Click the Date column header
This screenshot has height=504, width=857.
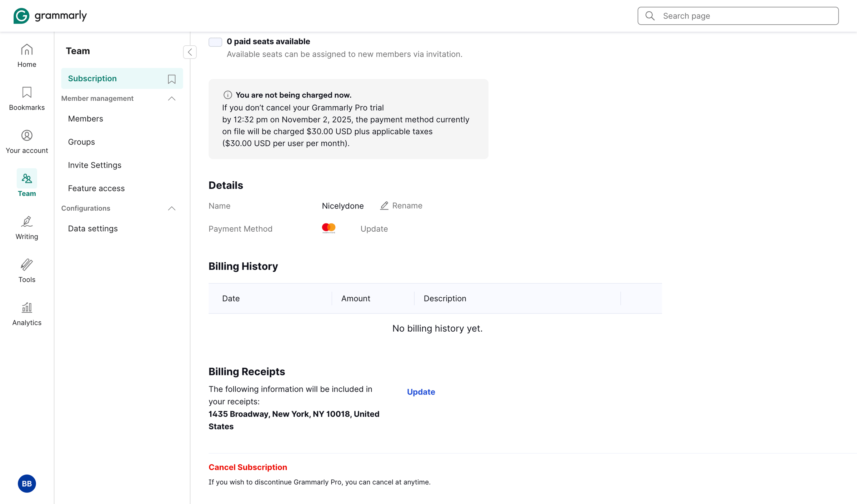231,298
